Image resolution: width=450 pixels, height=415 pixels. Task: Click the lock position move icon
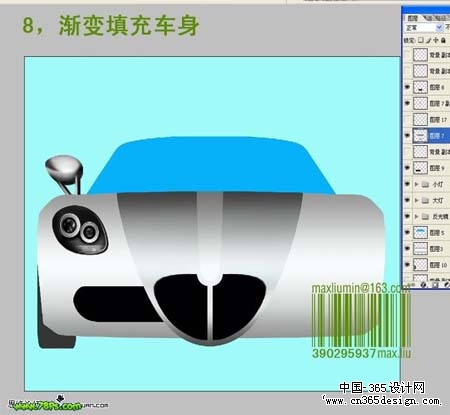(x=436, y=40)
